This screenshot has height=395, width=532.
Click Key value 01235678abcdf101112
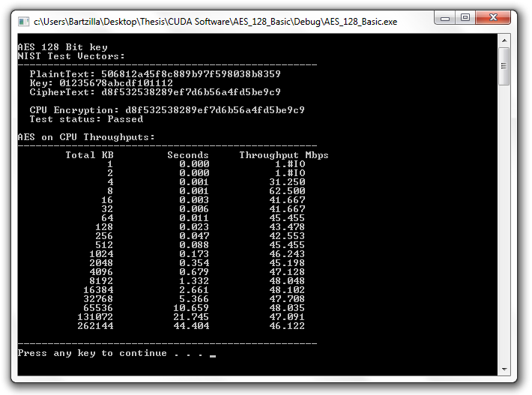[x=116, y=83]
